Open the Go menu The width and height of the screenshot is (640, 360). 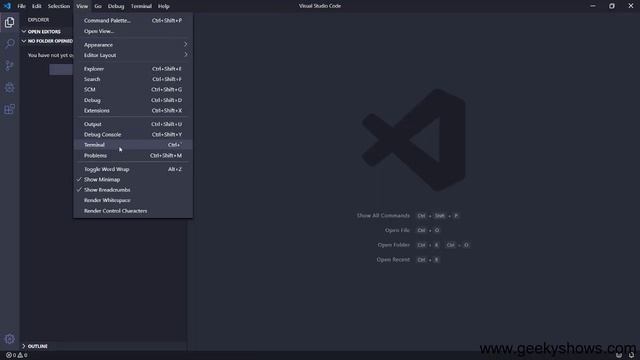click(x=98, y=6)
